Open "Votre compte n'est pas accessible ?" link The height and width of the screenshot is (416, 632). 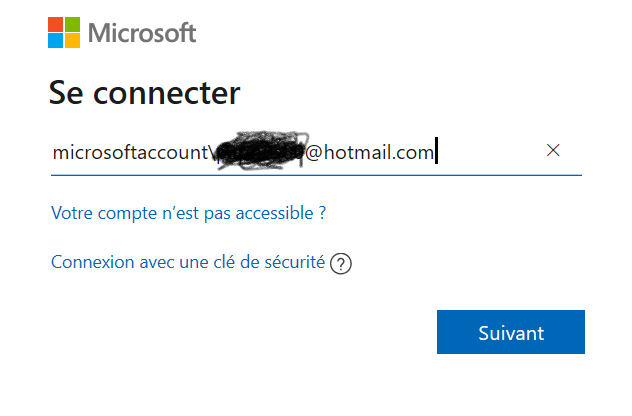tap(188, 213)
